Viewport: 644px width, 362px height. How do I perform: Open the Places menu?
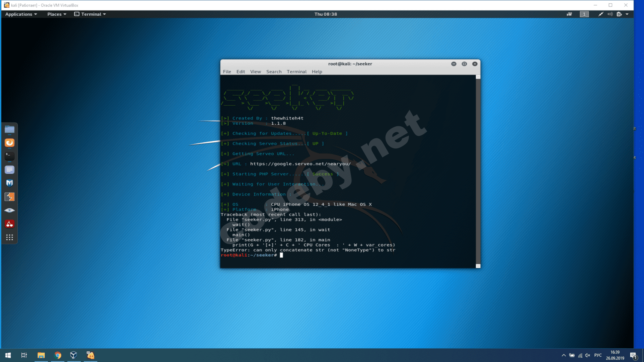(57, 14)
